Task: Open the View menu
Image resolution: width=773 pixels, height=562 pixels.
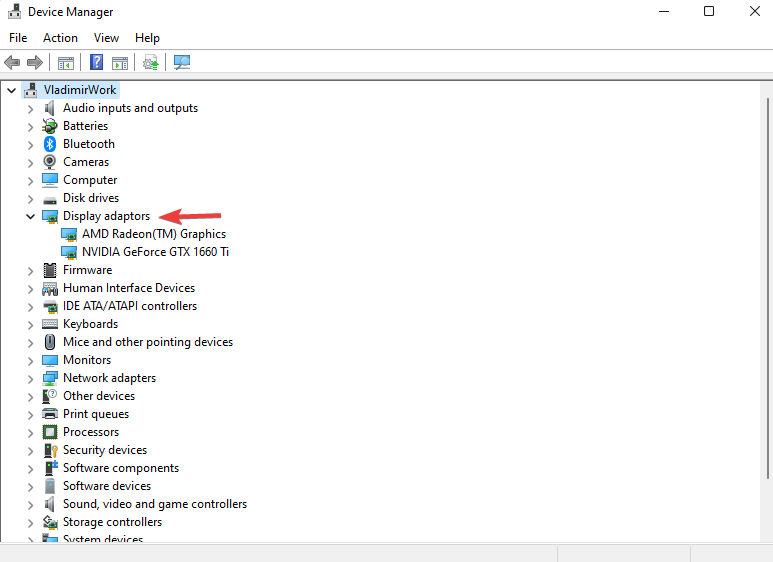Action: [106, 38]
